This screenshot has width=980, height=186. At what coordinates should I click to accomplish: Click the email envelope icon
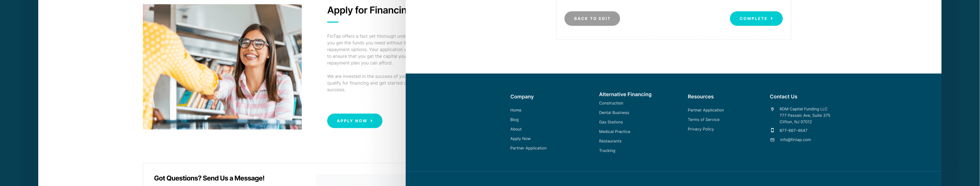point(772,140)
